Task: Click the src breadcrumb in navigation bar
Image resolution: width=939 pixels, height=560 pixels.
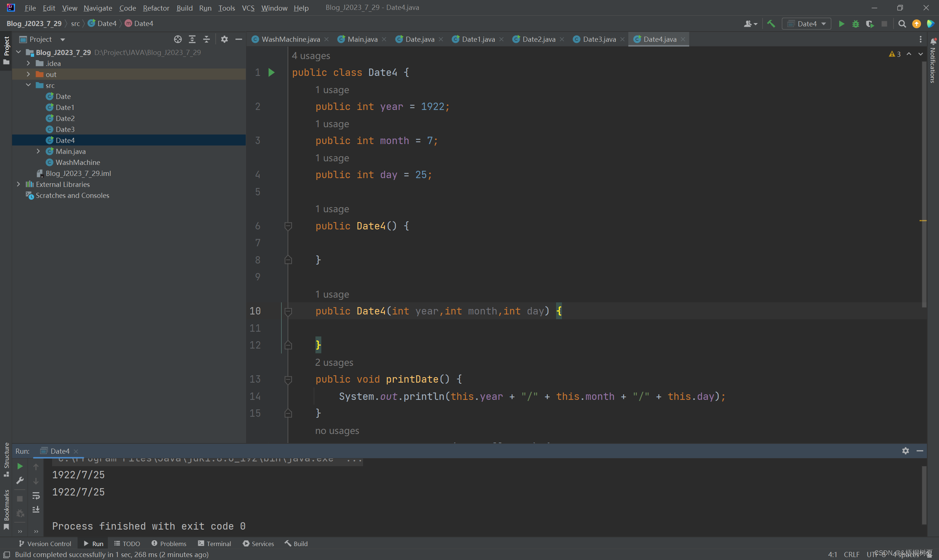Action: pos(76,23)
